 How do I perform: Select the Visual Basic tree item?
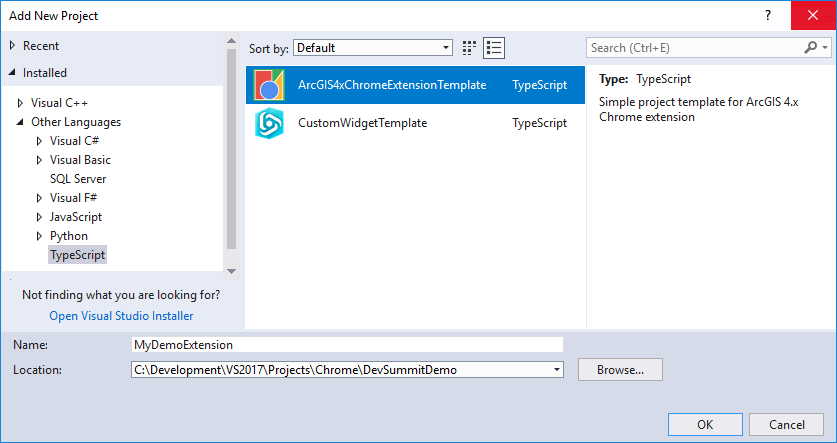(x=81, y=160)
